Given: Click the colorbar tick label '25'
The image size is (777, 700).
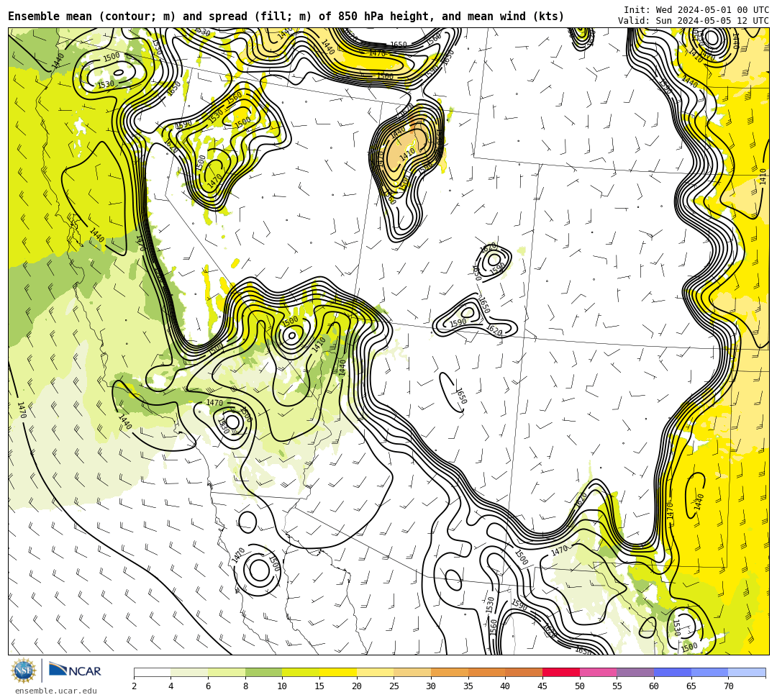Looking at the screenshot, I should pyautogui.click(x=394, y=686).
